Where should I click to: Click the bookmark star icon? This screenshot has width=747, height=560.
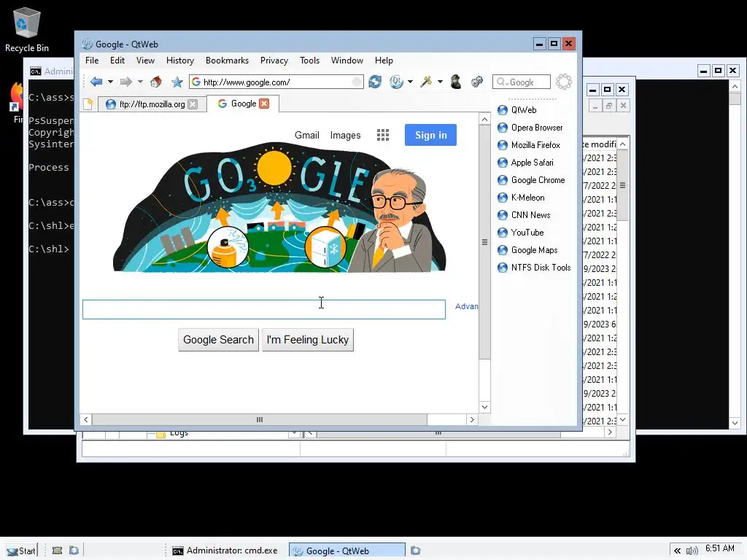[x=177, y=82]
